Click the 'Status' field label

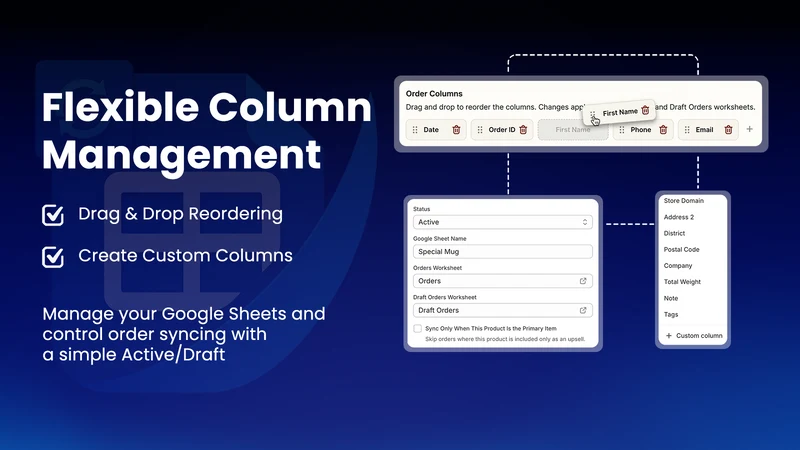coord(421,209)
